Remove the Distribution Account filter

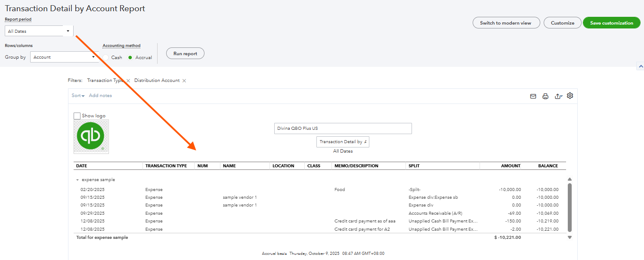point(184,81)
